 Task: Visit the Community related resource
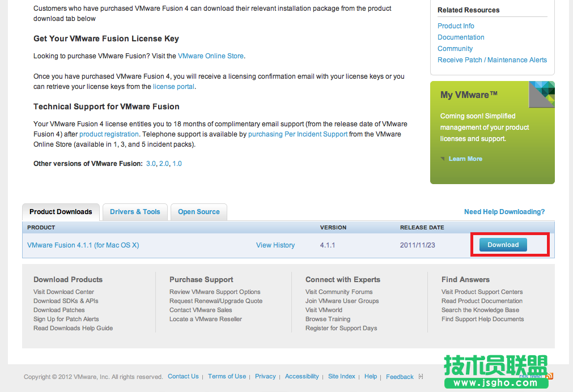coord(455,48)
